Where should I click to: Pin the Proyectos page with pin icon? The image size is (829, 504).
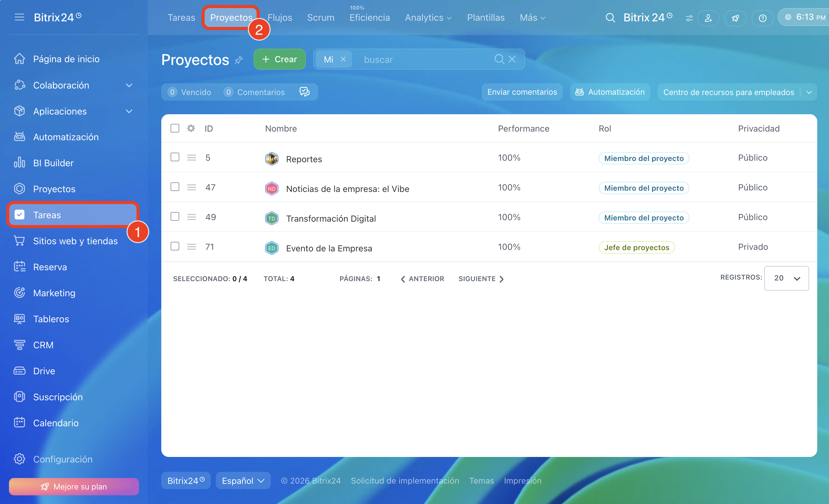[239, 60]
